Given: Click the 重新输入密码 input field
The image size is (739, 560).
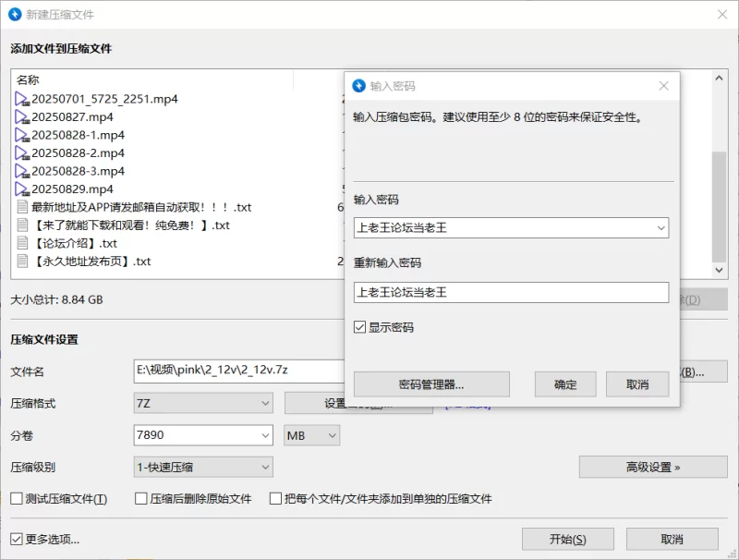Looking at the screenshot, I should click(512, 292).
